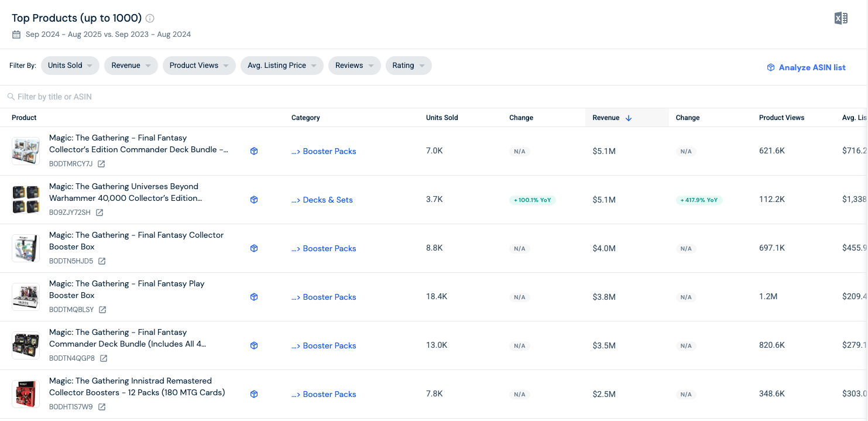The width and height of the screenshot is (868, 421).
Task: Click the 621.6K product views value
Action: point(772,151)
